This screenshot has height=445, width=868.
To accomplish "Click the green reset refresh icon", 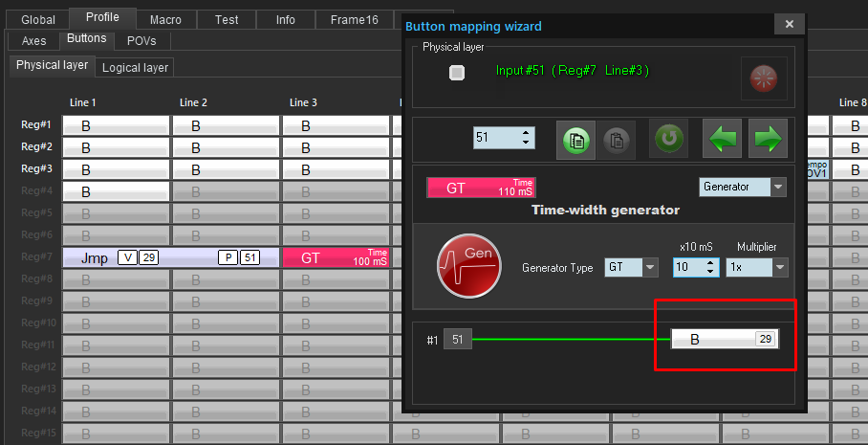I will coord(668,139).
